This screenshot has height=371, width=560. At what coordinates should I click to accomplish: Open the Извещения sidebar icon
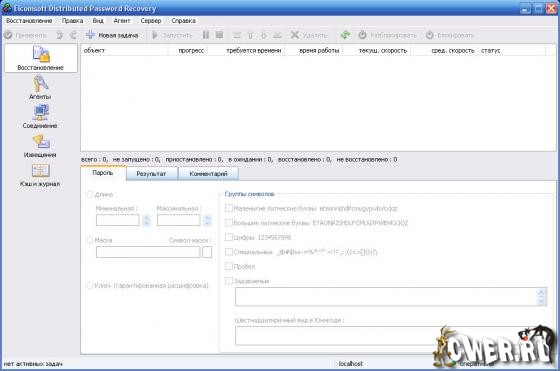coord(40,146)
